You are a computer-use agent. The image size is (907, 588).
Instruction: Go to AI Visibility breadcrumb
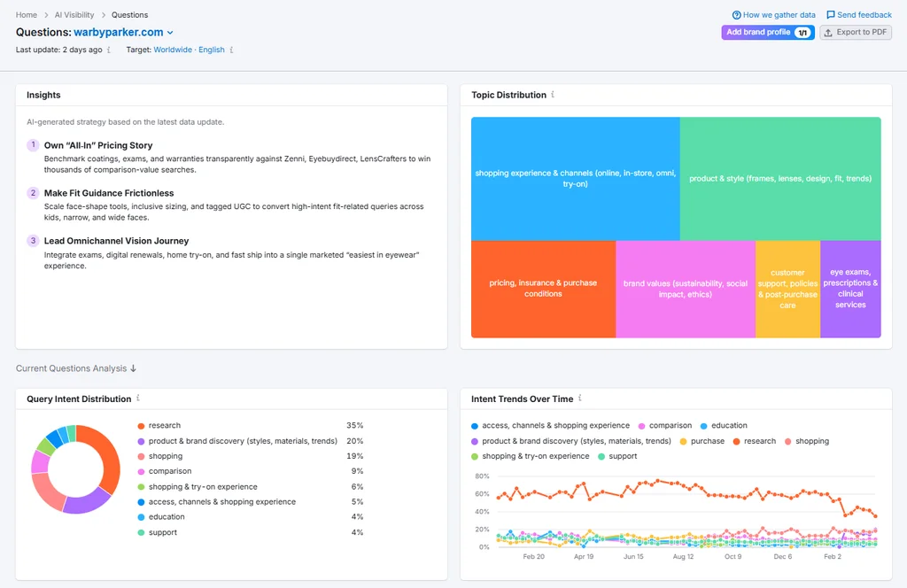coord(74,15)
